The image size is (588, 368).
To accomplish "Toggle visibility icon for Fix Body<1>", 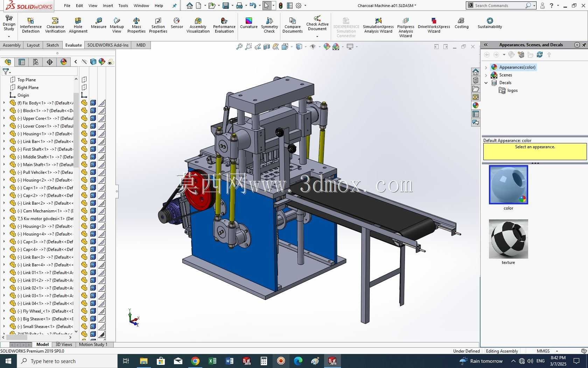I will point(84,103).
